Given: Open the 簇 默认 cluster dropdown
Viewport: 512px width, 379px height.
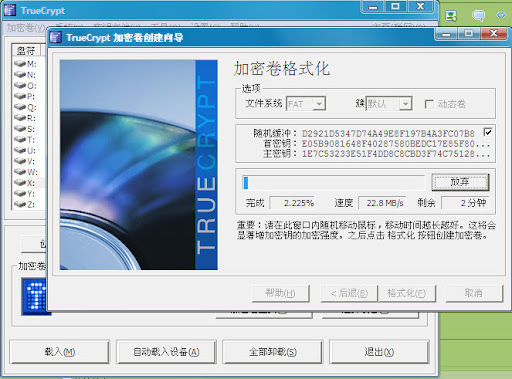Looking at the screenshot, I should (389, 104).
